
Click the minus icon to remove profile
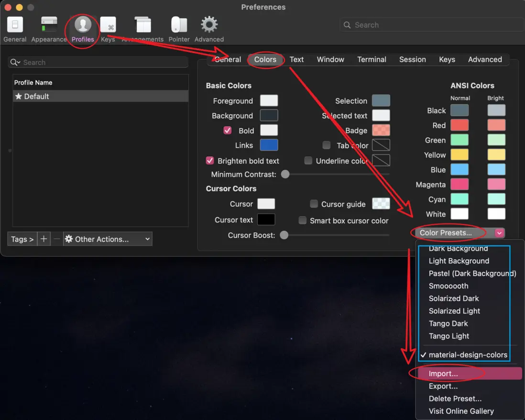pos(56,239)
